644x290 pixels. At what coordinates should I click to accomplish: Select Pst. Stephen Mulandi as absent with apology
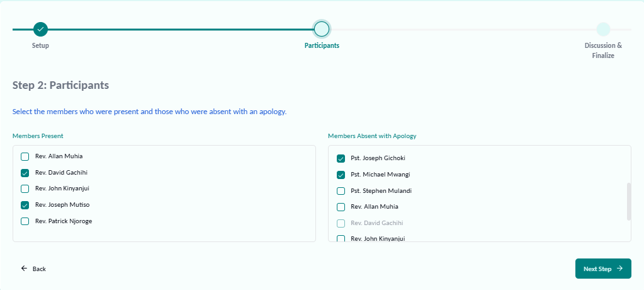(341, 191)
